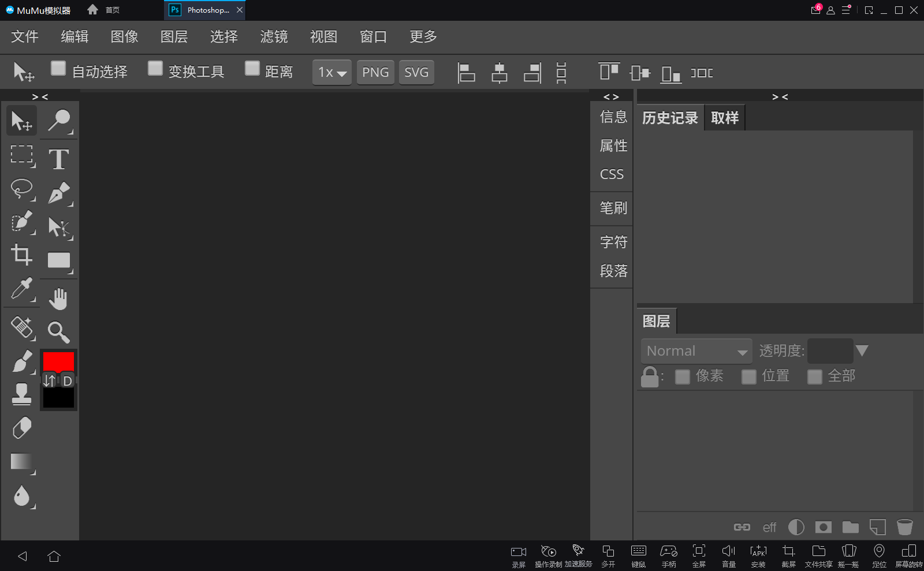Click the PNG export button
This screenshot has width=924, height=571.
coord(375,73)
